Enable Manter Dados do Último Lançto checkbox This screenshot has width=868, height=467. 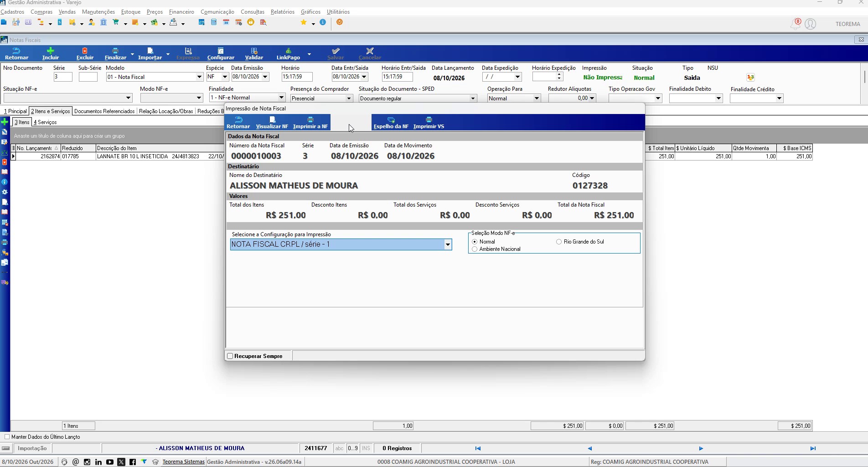point(7,437)
